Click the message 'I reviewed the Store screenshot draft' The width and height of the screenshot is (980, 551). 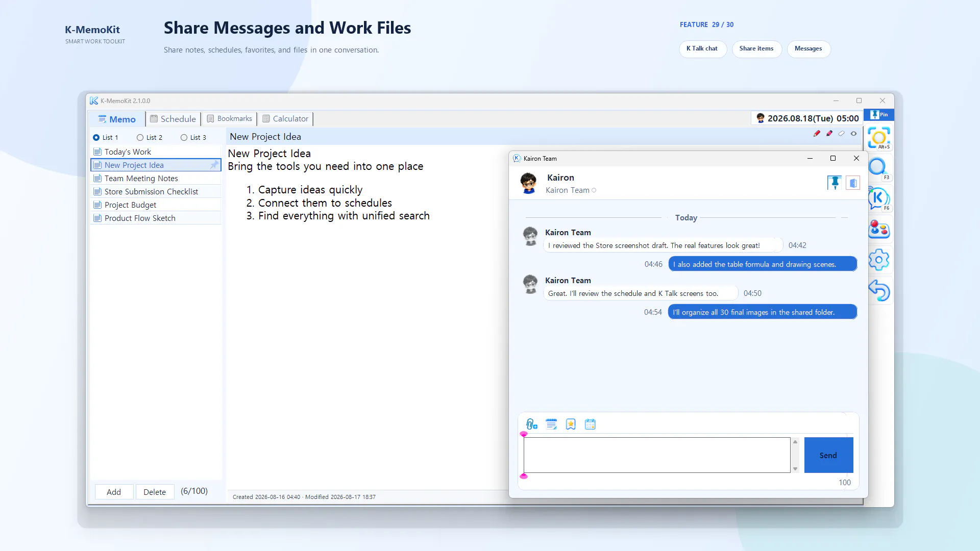pyautogui.click(x=663, y=245)
